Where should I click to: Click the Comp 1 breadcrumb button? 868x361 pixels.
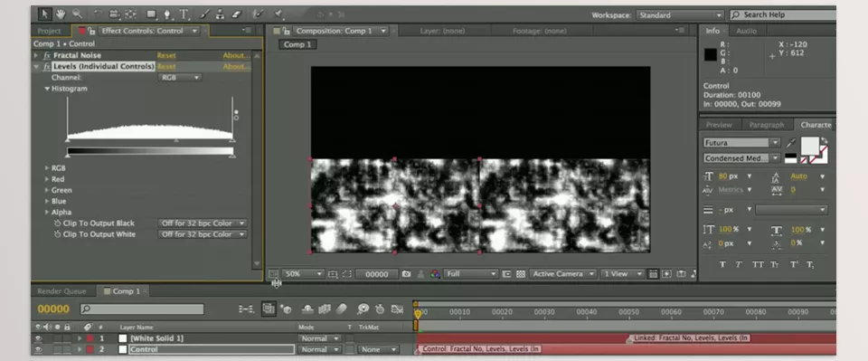click(297, 45)
